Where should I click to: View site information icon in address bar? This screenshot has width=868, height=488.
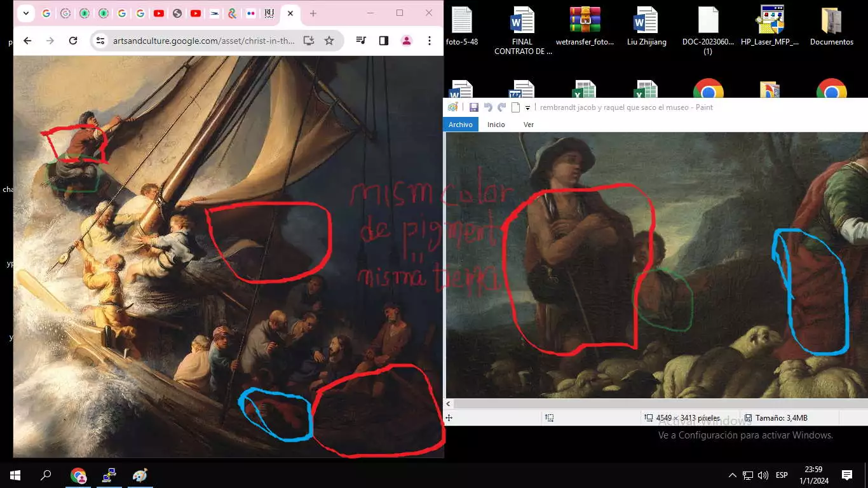100,41
